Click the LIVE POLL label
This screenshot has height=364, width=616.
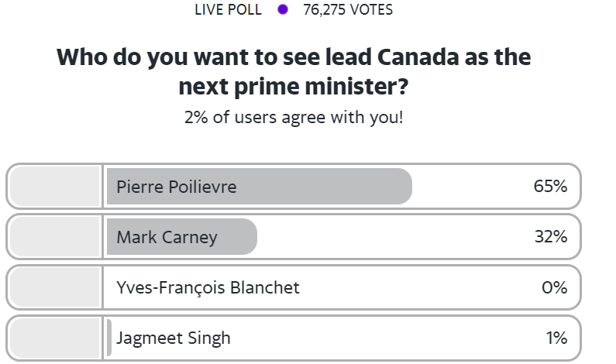click(229, 10)
